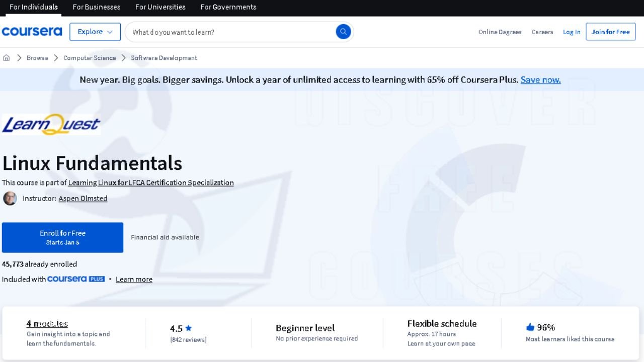Click the thumbs-up icon beside 96%
644x362 pixels.
[x=530, y=327]
